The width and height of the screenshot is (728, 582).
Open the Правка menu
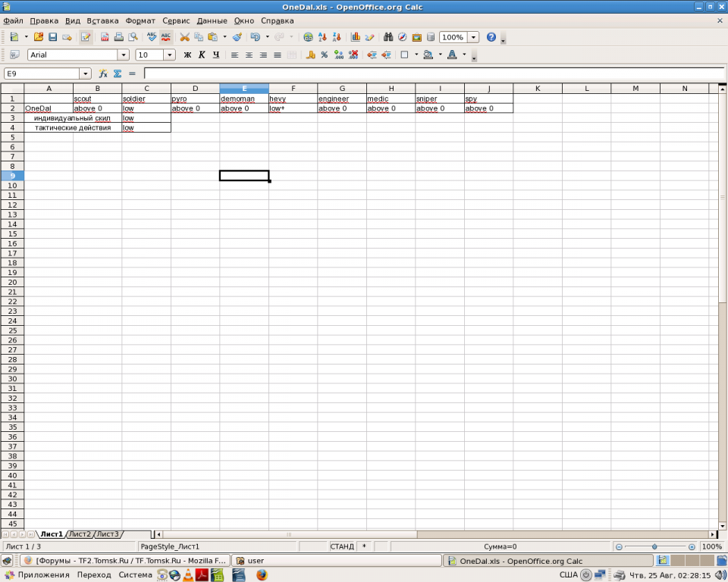pyautogui.click(x=44, y=21)
